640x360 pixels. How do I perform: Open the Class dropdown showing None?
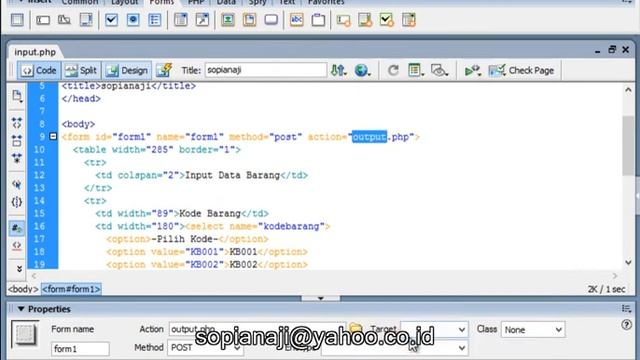[x=533, y=329]
